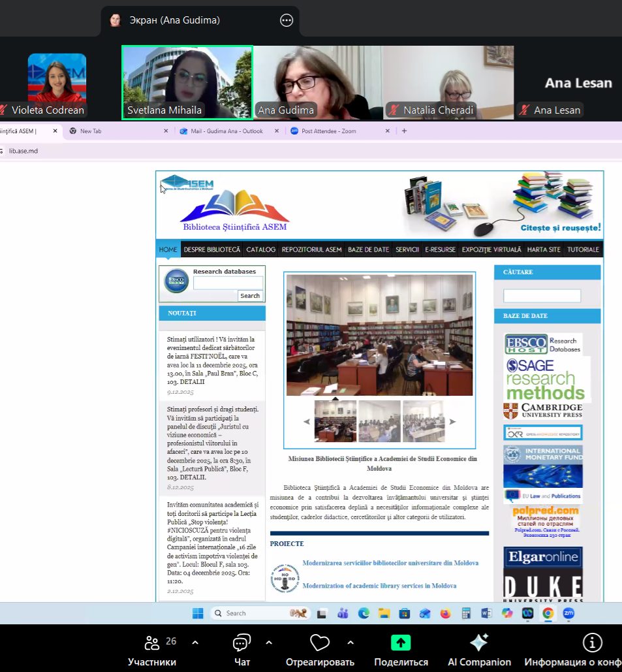Open the three-dot screen share options
Image resolution: width=622 pixels, height=672 pixels.
287,20
